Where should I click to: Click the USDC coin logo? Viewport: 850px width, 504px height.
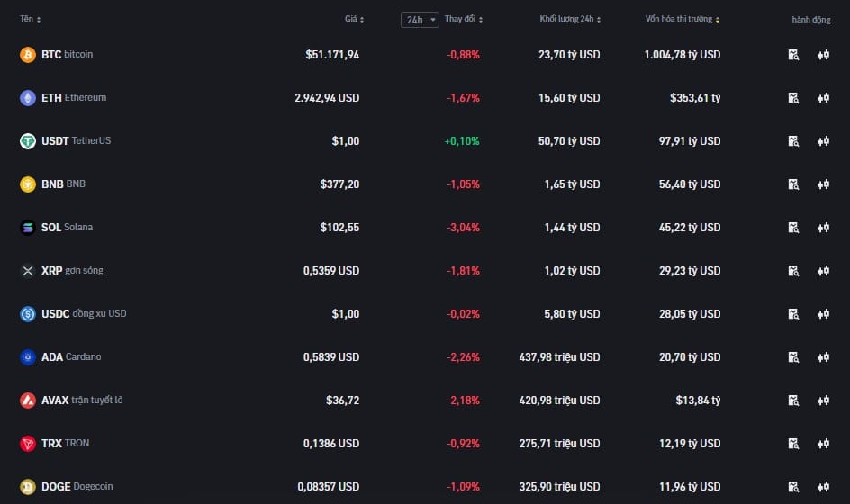tap(28, 314)
